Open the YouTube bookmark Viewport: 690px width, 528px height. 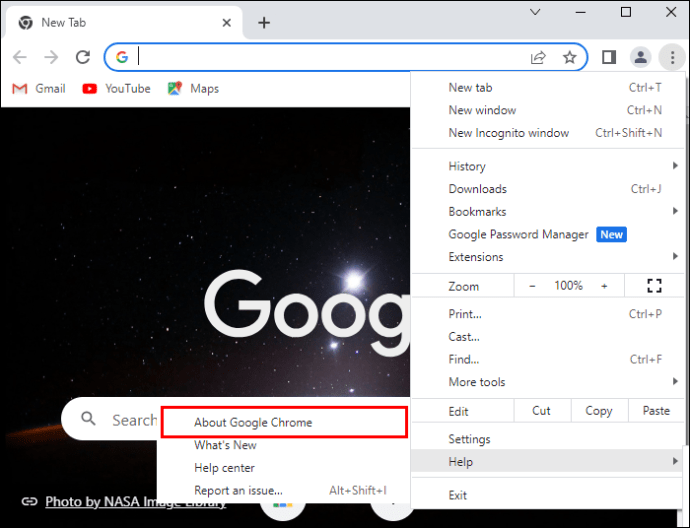(x=117, y=89)
